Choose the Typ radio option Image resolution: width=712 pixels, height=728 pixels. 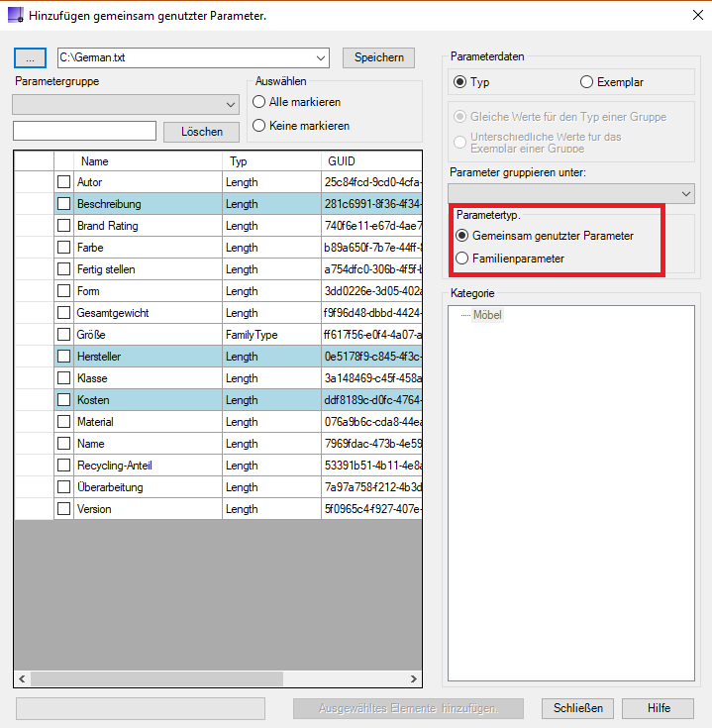coord(459,82)
